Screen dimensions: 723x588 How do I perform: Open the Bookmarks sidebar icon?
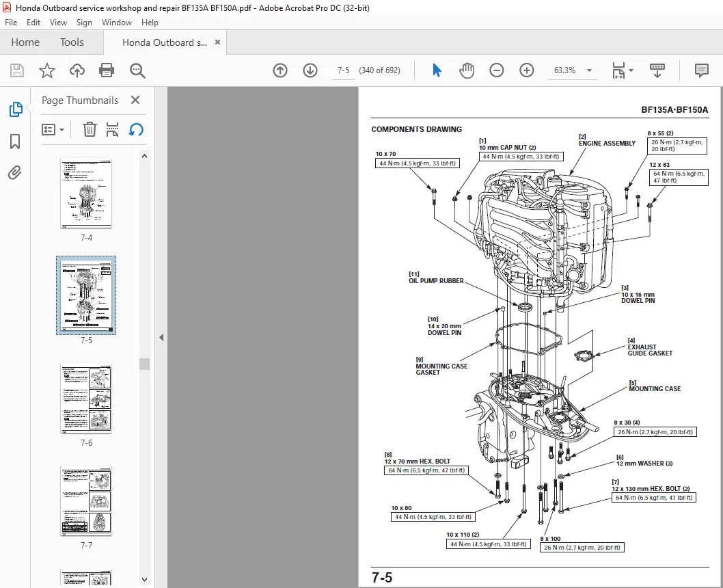15,142
